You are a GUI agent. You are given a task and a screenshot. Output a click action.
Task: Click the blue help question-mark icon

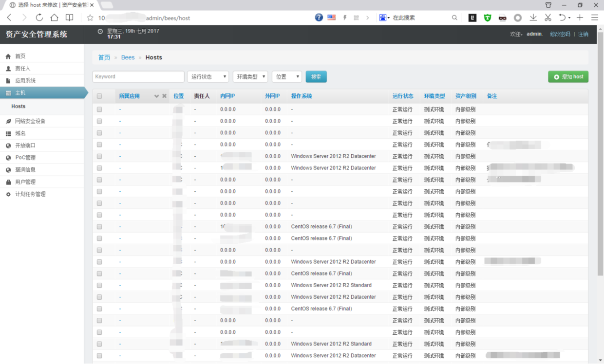pyautogui.click(x=319, y=18)
